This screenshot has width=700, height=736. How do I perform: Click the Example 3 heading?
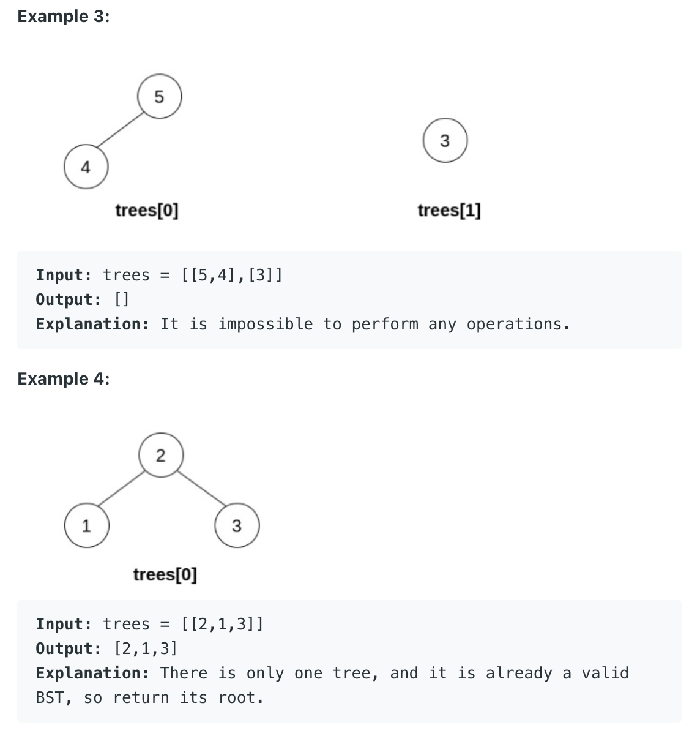64,17
